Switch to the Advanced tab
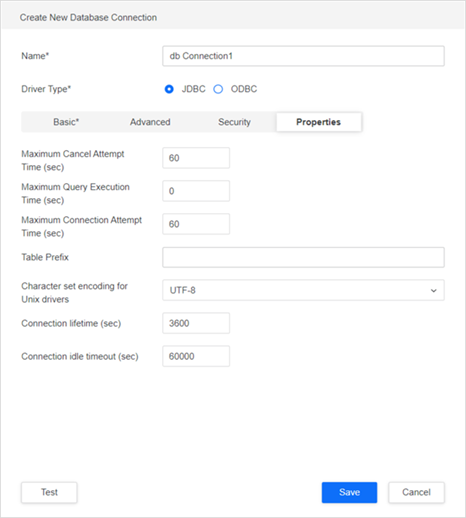The width and height of the screenshot is (466, 518). coord(150,122)
